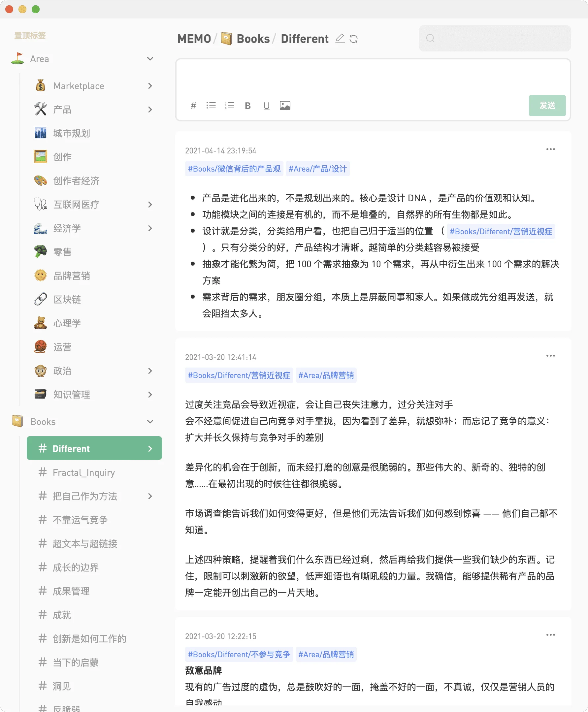The image size is (588, 712).
Task: Toggle underline formatting in the editor
Action: [x=267, y=106]
